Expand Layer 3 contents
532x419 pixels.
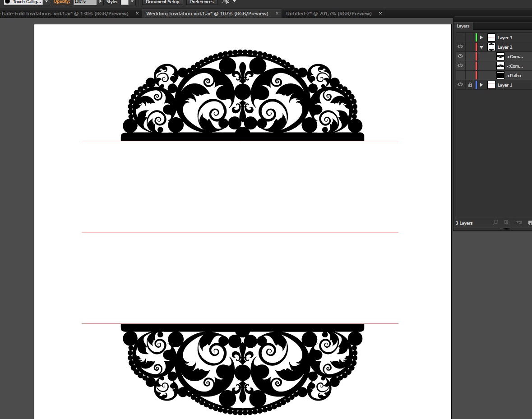click(481, 37)
